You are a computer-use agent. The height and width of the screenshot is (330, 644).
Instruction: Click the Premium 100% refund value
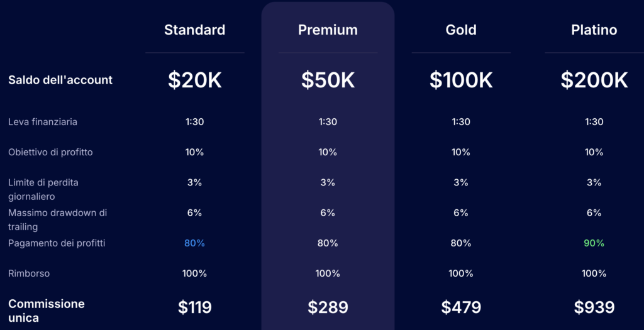tap(328, 273)
